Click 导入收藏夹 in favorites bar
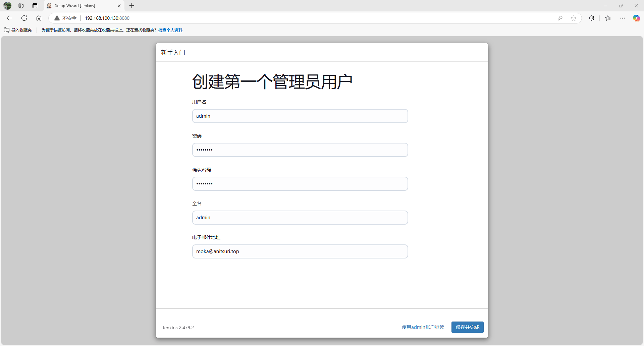644x346 pixels. (x=18, y=30)
